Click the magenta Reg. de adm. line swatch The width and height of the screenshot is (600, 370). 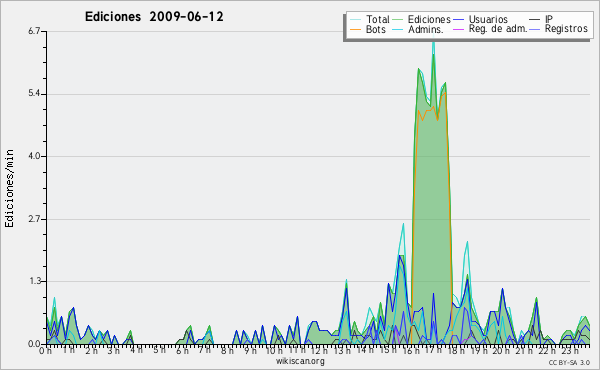458,29
